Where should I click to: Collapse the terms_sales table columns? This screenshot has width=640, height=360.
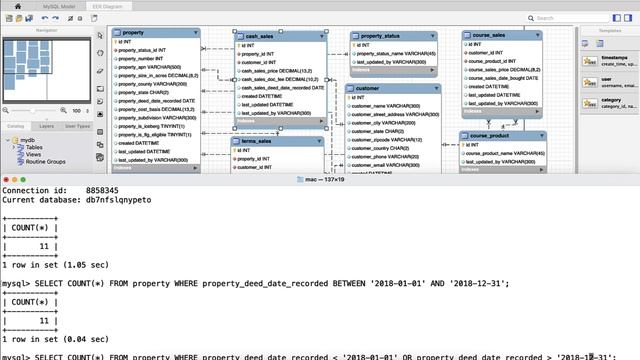pos(319,141)
